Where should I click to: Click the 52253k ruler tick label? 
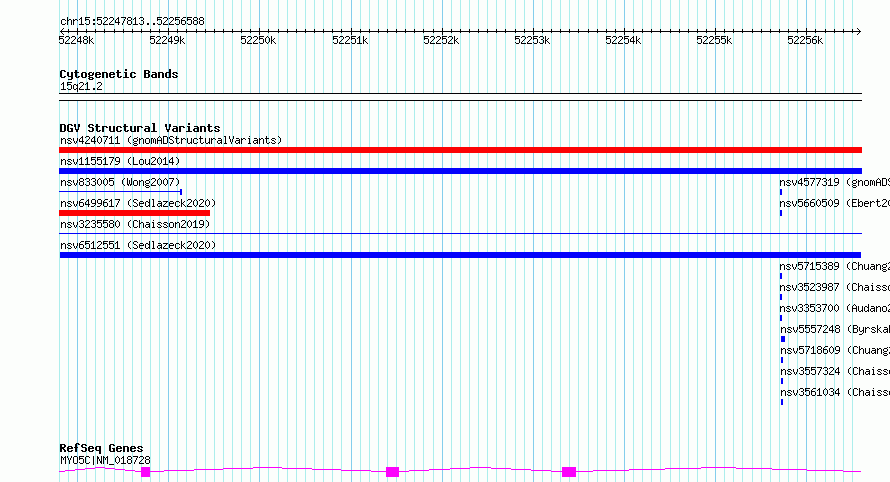click(532, 40)
